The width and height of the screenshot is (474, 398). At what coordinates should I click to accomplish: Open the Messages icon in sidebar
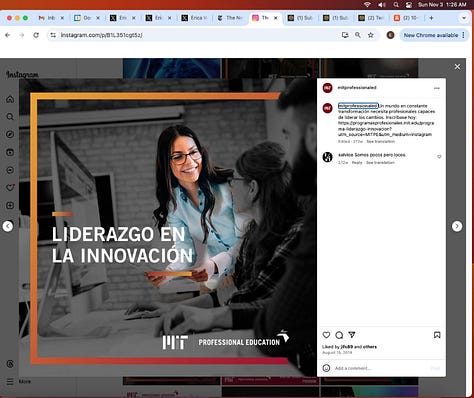[10, 170]
